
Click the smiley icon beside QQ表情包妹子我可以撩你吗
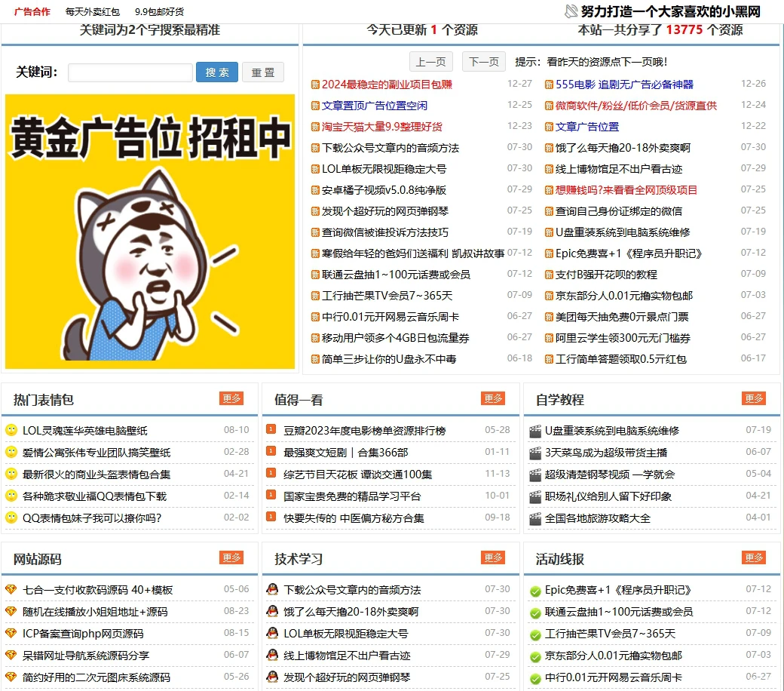pyautogui.click(x=11, y=518)
